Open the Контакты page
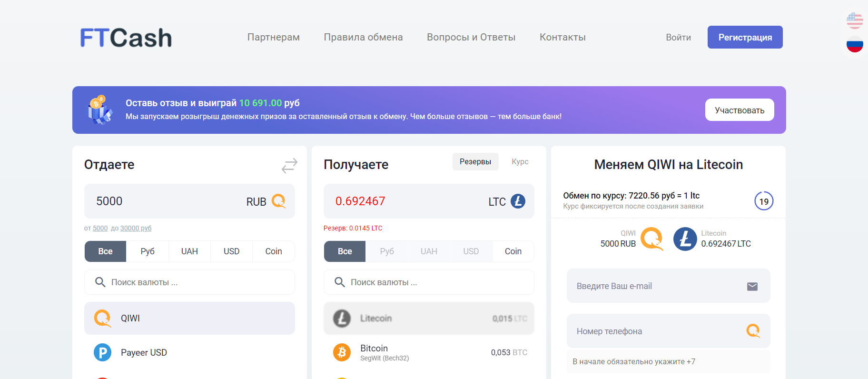This screenshot has width=868, height=379. click(562, 37)
